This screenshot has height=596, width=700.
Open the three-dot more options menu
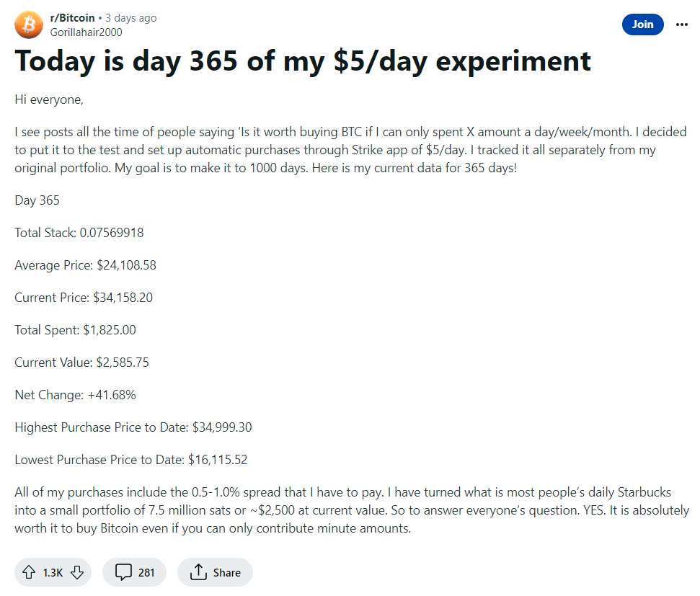682,25
